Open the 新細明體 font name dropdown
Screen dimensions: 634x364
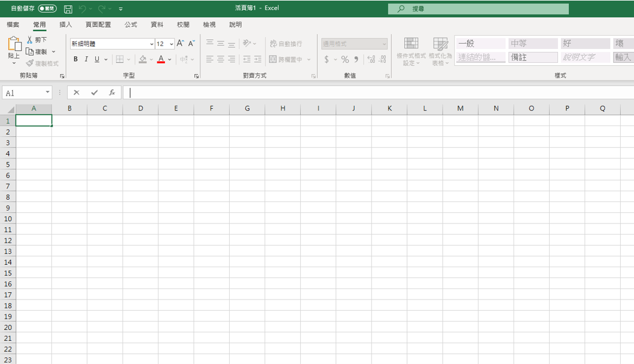coord(153,44)
